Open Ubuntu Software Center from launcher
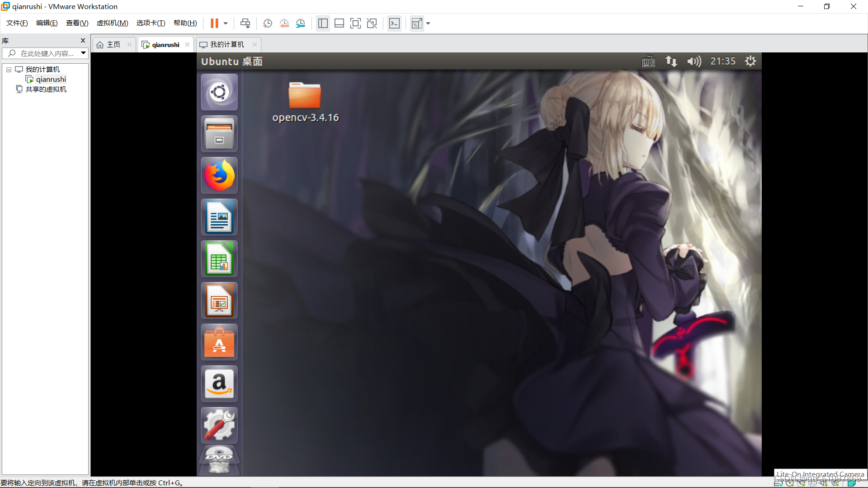Screen dimensions: 868x488 point(219,342)
